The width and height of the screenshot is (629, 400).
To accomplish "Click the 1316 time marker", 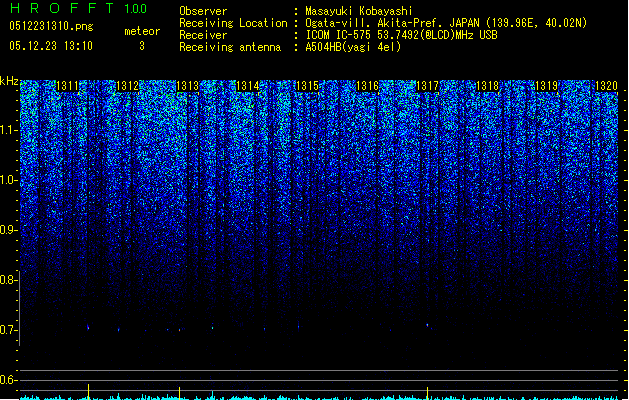I will [x=367, y=86].
